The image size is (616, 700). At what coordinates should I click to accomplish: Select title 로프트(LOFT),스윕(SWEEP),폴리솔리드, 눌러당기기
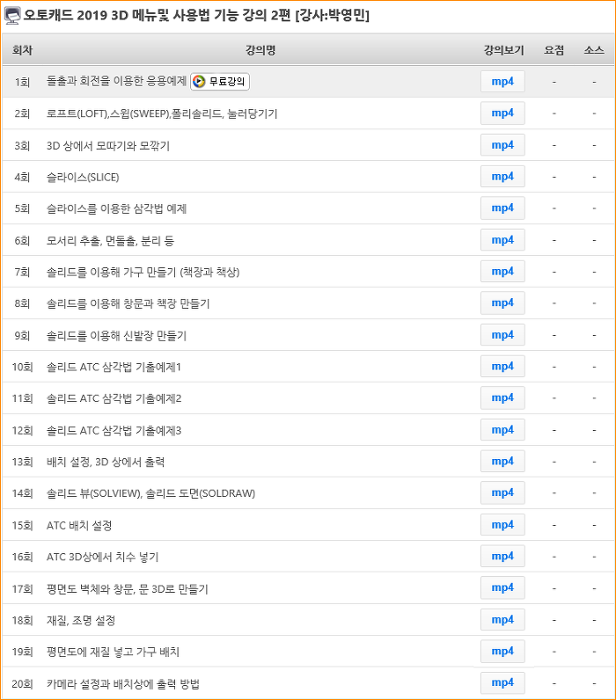point(162,113)
